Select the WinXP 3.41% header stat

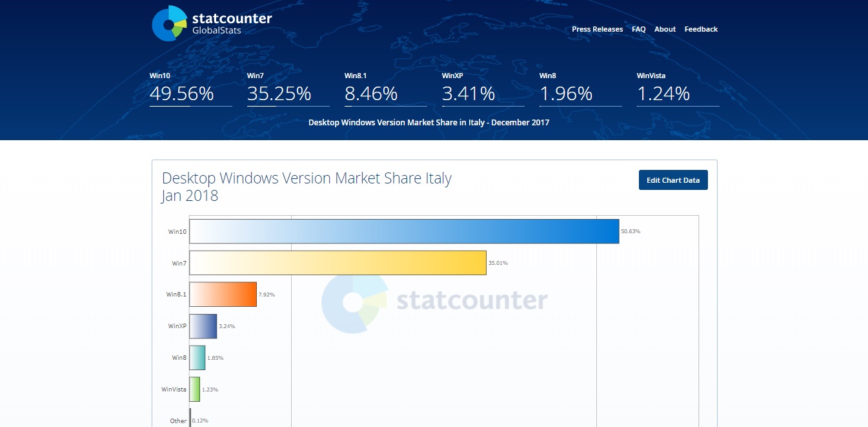pos(483,89)
